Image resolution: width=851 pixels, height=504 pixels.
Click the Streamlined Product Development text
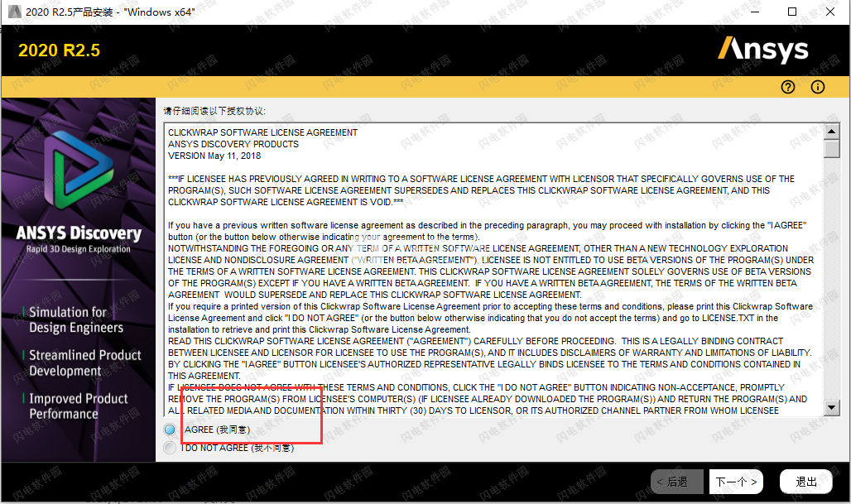(x=84, y=362)
